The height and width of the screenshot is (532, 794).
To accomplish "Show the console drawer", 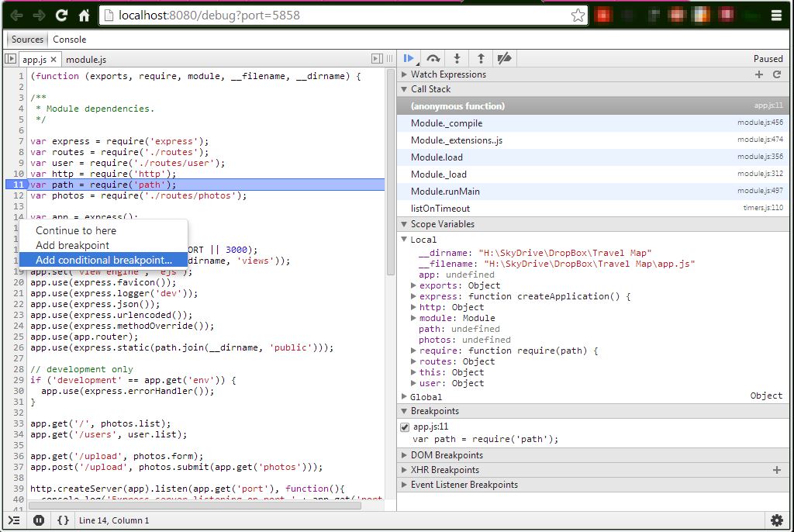I will [x=14, y=520].
